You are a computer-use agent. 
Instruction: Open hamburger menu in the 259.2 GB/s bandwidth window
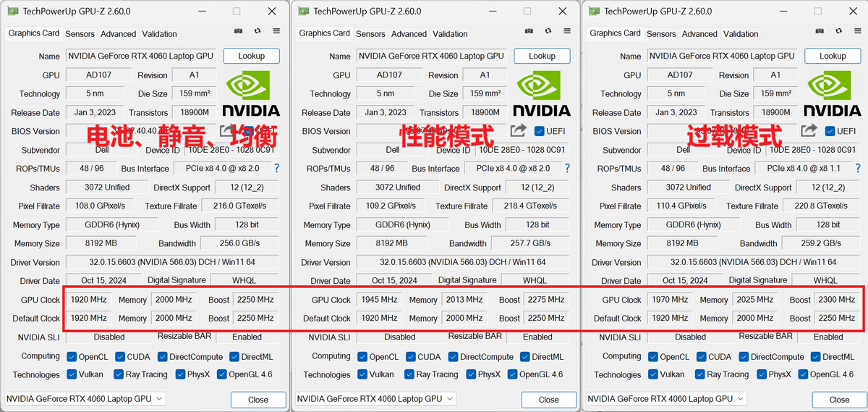tap(858, 31)
